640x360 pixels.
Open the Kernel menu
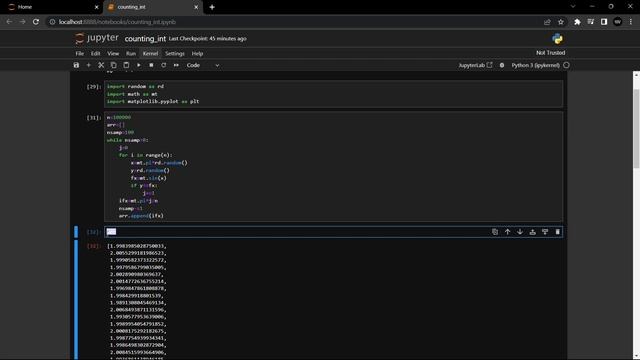pyautogui.click(x=150, y=53)
